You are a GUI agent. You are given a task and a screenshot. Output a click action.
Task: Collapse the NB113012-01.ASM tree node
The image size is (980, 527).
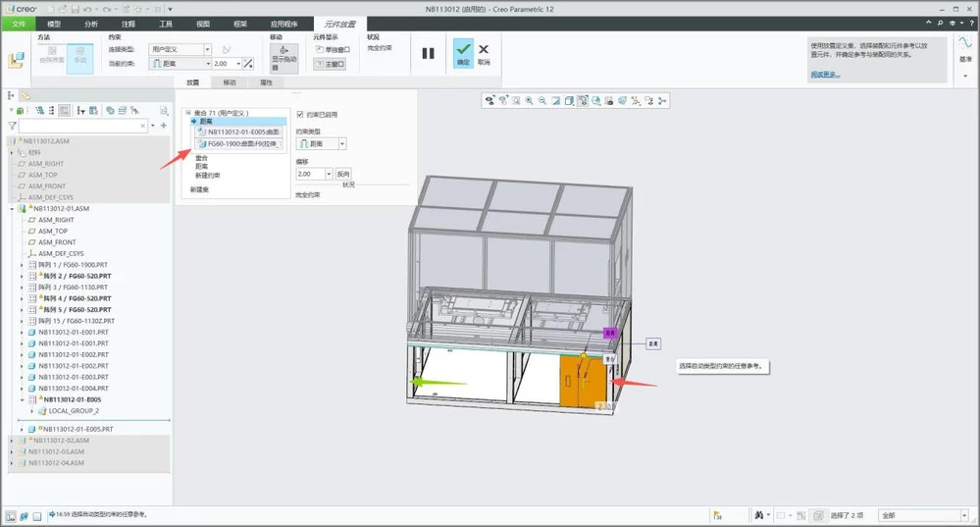(x=12, y=209)
